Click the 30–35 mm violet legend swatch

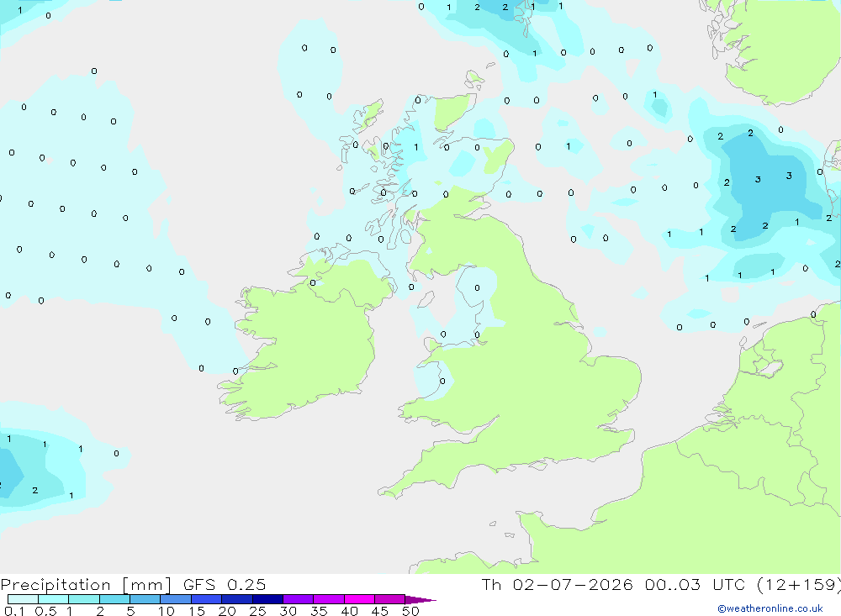298,599
